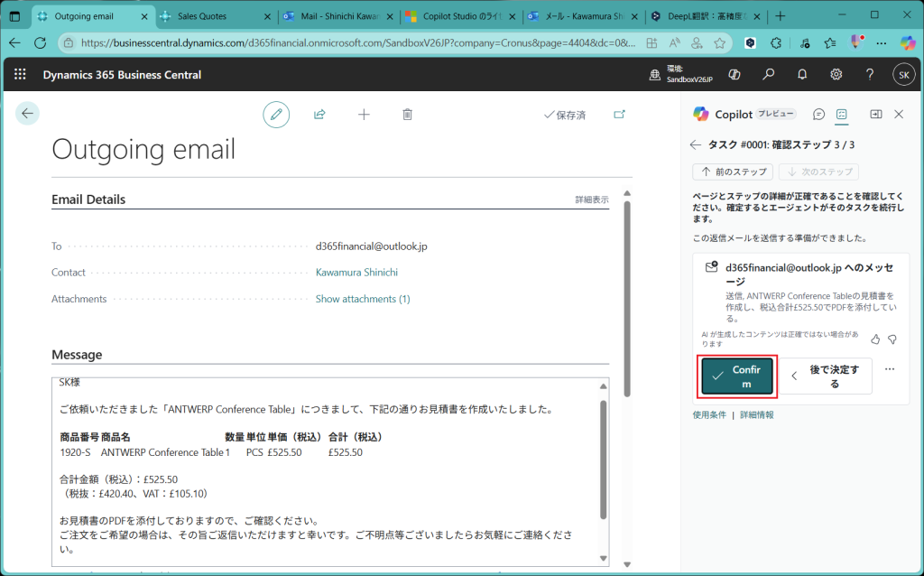Click the 次のステップ button
This screenshot has height=576, width=924.
[818, 172]
